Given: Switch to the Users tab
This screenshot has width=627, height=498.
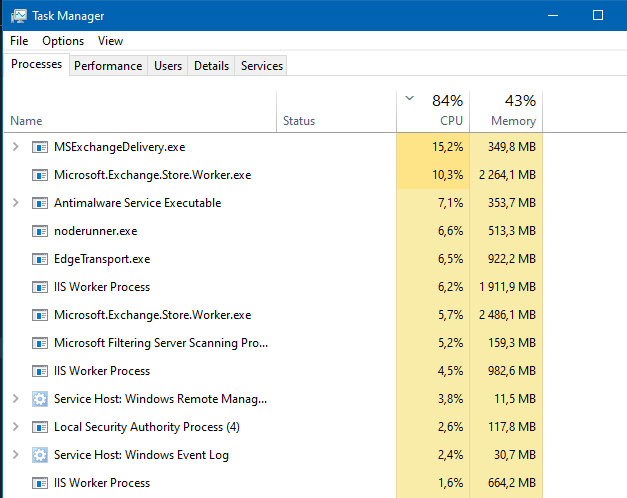Looking at the screenshot, I should [x=168, y=66].
